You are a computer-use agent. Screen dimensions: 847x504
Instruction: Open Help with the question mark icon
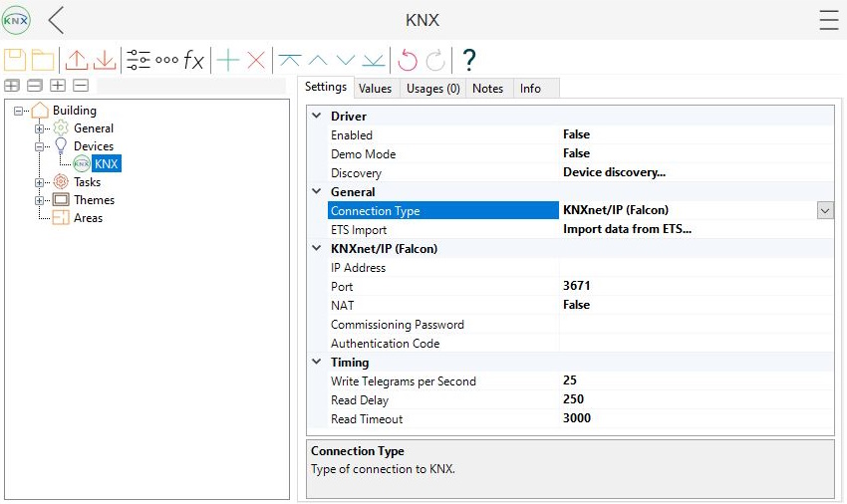(x=469, y=60)
